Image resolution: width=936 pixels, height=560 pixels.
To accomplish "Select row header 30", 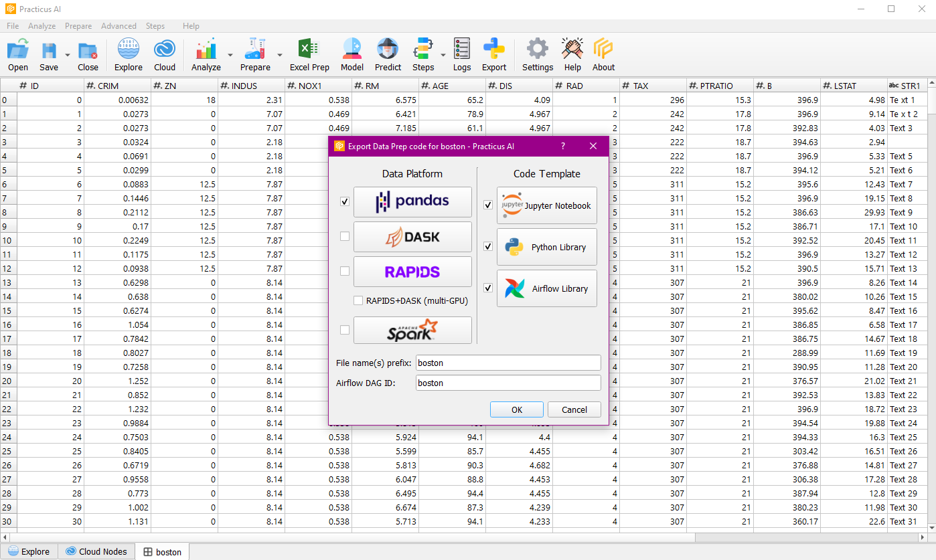I will click(x=8, y=521).
